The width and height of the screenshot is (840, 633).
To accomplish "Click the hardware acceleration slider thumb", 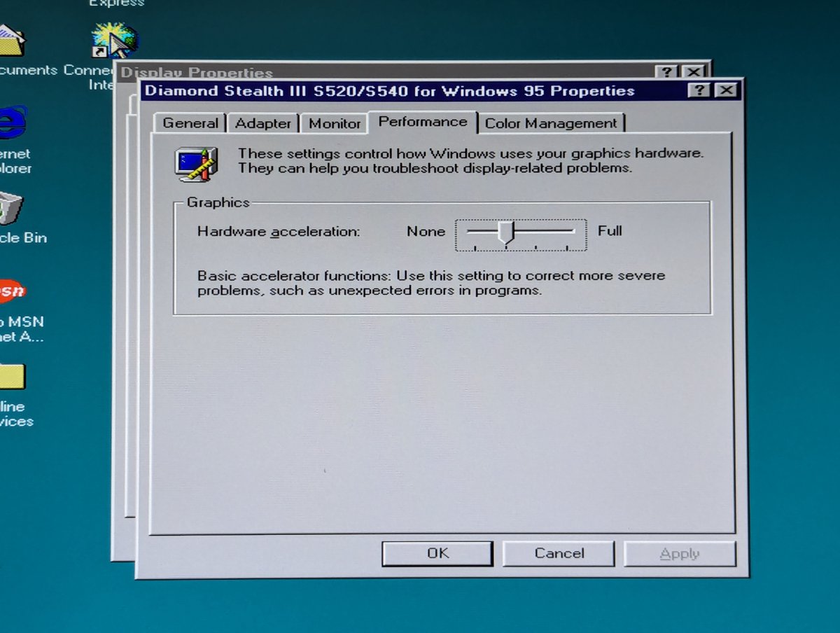I will [x=506, y=233].
